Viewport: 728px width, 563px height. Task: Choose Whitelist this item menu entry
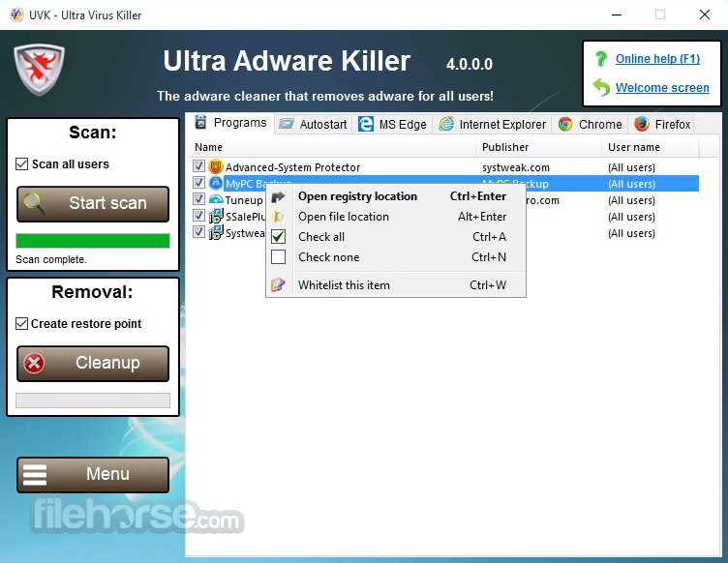click(x=396, y=284)
